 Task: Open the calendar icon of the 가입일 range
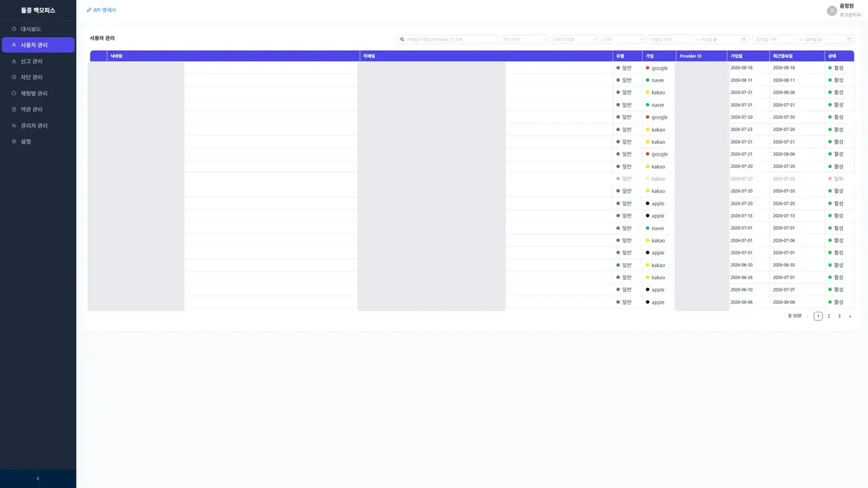point(745,39)
